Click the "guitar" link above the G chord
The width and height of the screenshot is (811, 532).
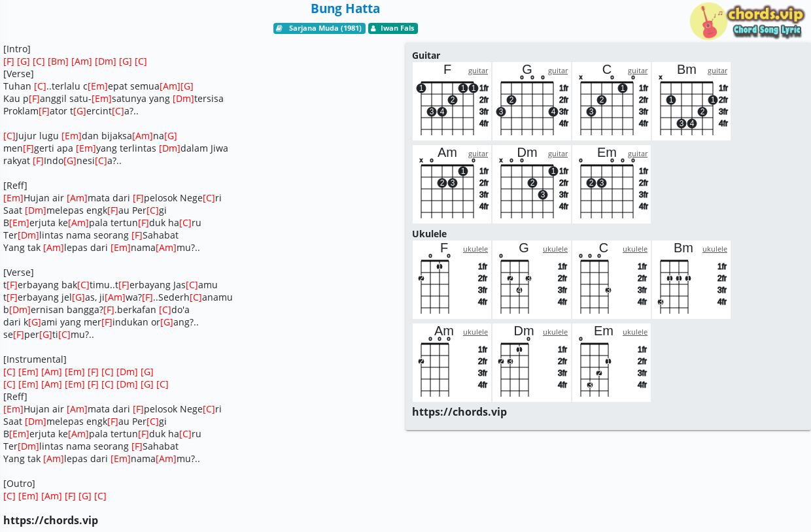point(558,71)
